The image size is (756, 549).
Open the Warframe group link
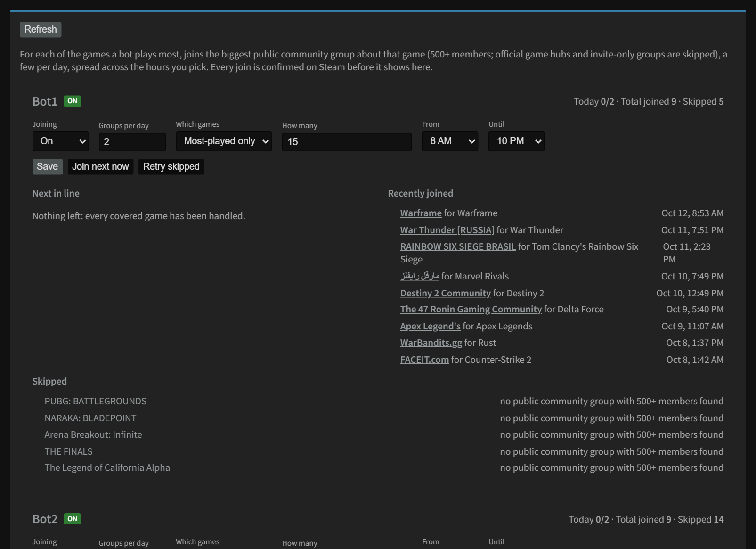421,213
